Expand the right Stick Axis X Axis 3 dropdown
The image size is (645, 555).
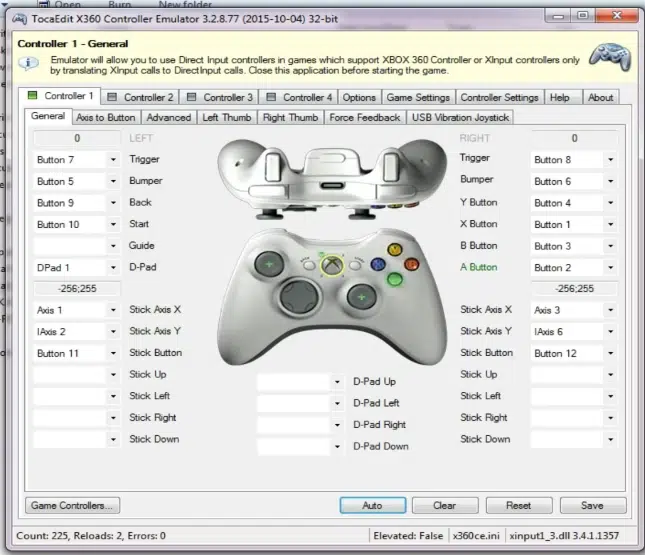[610, 310]
